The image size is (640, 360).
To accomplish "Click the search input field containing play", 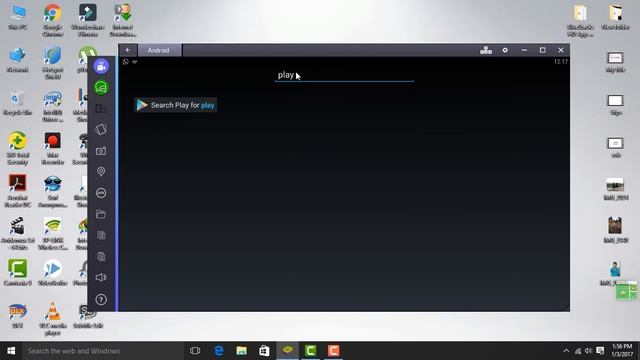I will (344, 75).
